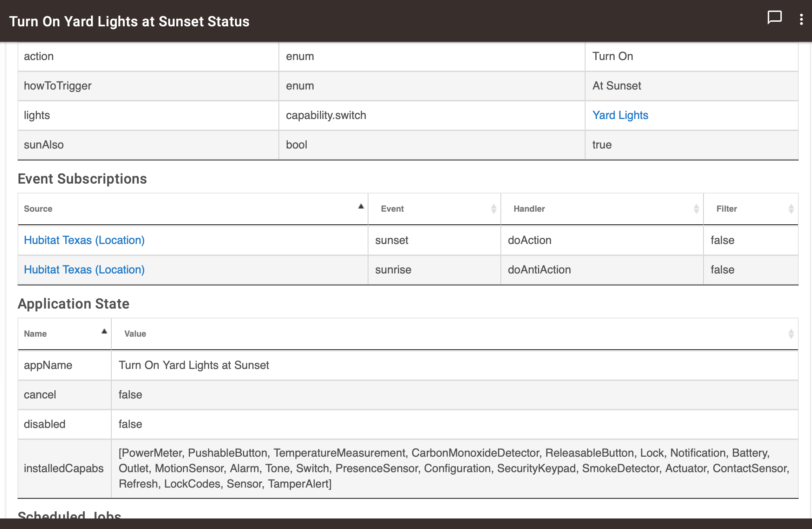
Task: Sort Event Subscriptions by Source column
Action: pos(193,209)
